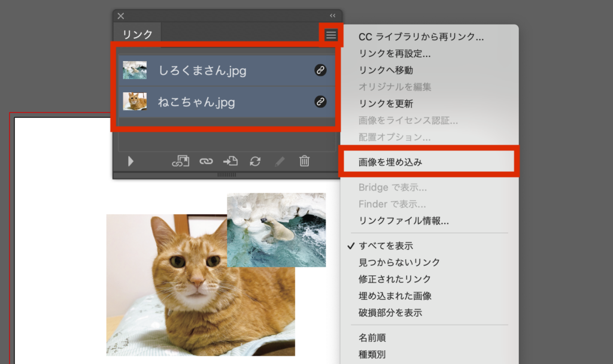Choose 修正されたリンク filter option
The width and height of the screenshot is (613, 364).
coord(394,279)
